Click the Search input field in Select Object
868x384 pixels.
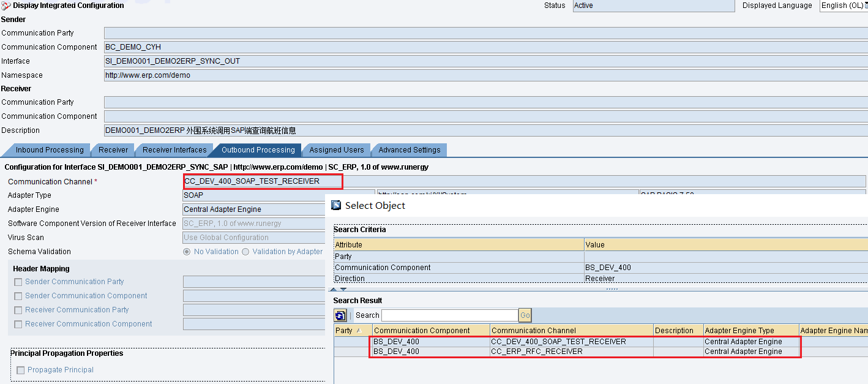point(449,315)
